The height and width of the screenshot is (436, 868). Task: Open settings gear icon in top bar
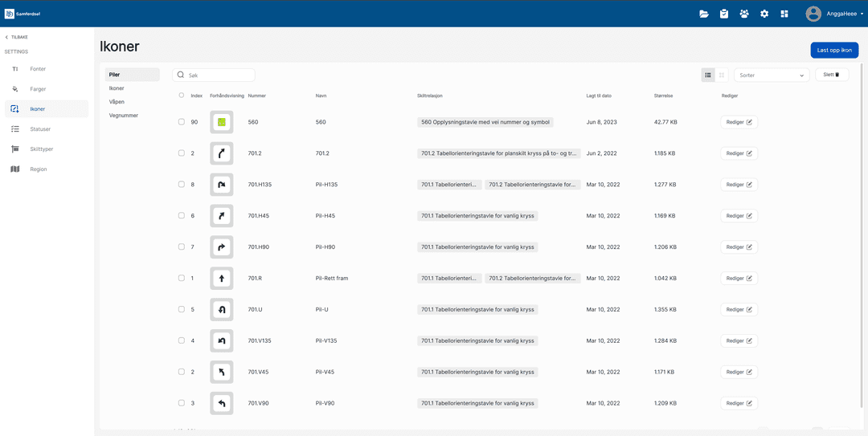click(x=764, y=14)
